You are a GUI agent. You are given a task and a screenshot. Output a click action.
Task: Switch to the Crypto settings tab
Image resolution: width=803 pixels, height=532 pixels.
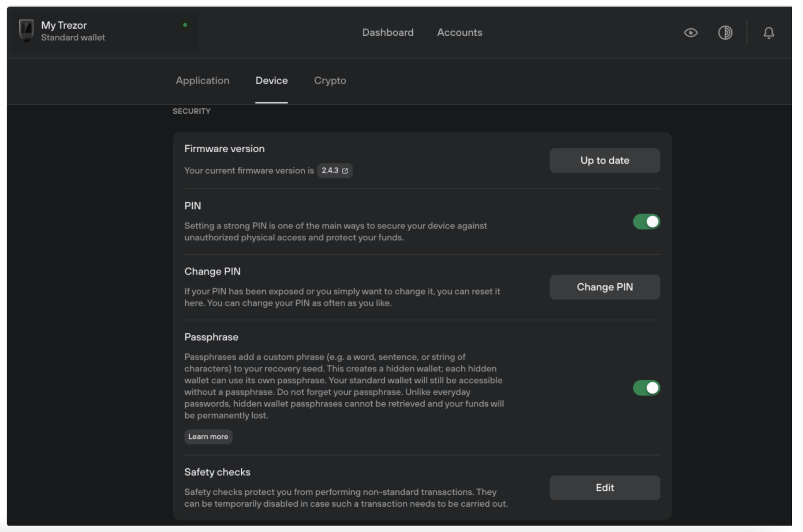(330, 80)
